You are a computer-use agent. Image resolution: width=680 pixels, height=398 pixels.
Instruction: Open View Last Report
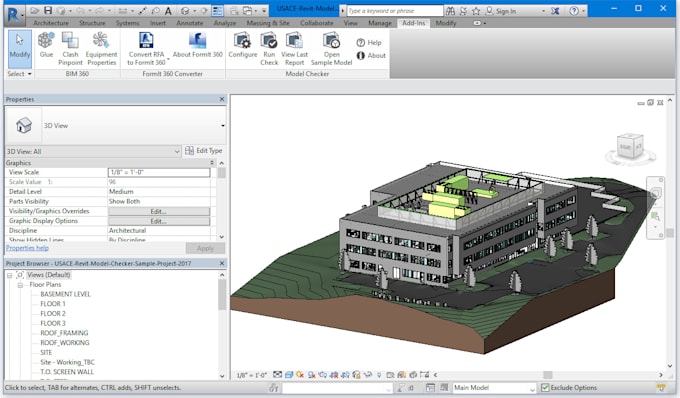tap(294, 49)
